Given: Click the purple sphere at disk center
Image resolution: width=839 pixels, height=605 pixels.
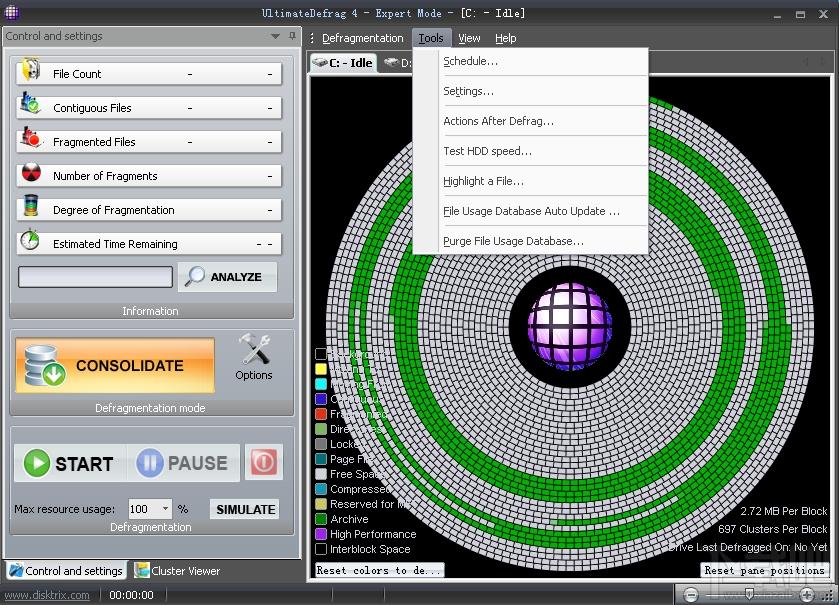Looking at the screenshot, I should click(x=570, y=327).
